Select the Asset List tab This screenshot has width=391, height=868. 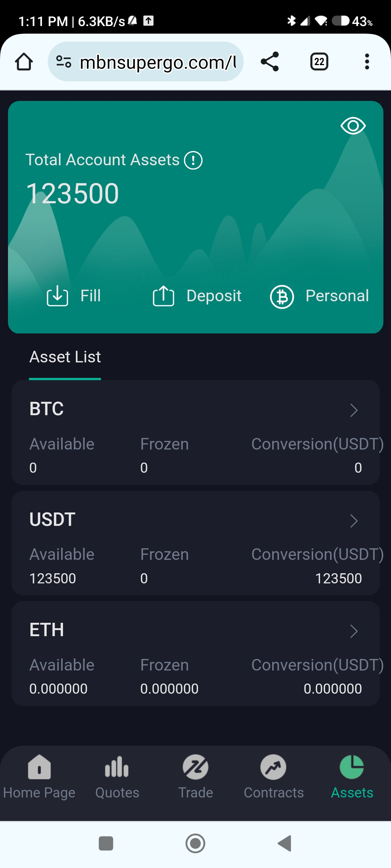point(65,357)
